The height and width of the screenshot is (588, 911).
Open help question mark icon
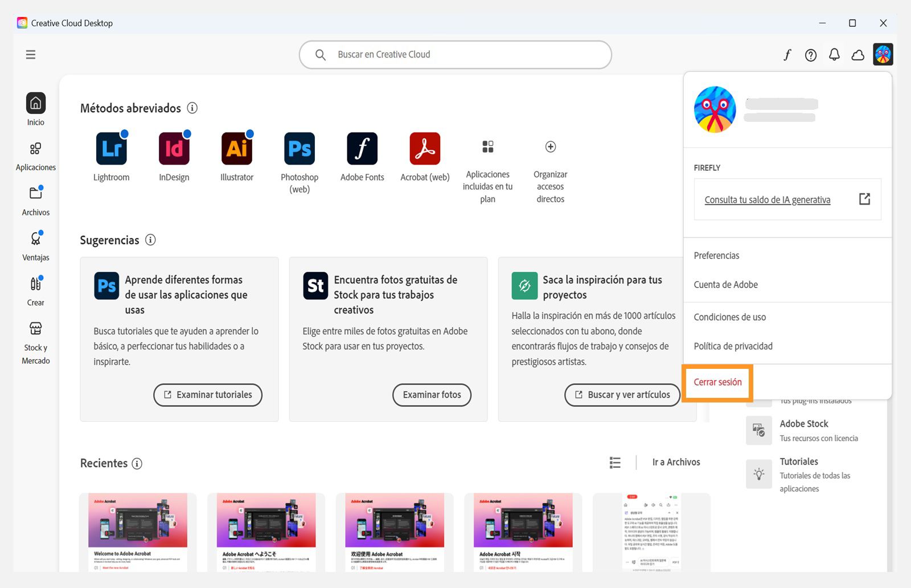tap(811, 55)
